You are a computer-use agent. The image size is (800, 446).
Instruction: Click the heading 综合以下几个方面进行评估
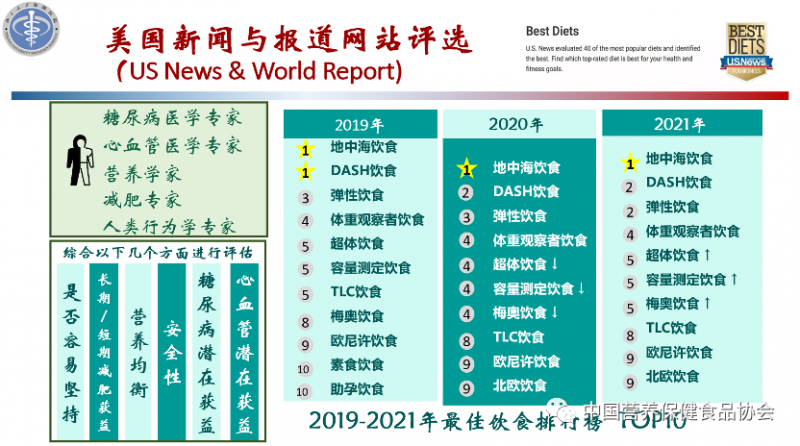158,253
